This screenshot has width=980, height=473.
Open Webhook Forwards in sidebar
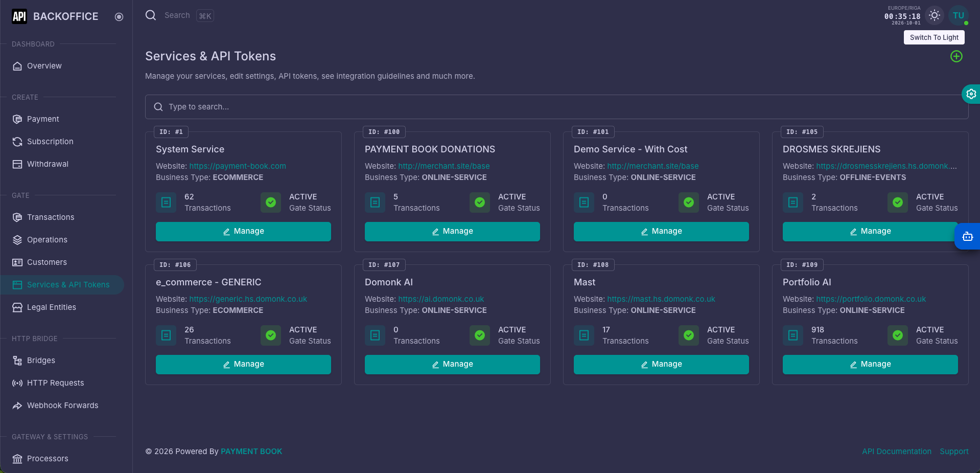click(x=62, y=406)
